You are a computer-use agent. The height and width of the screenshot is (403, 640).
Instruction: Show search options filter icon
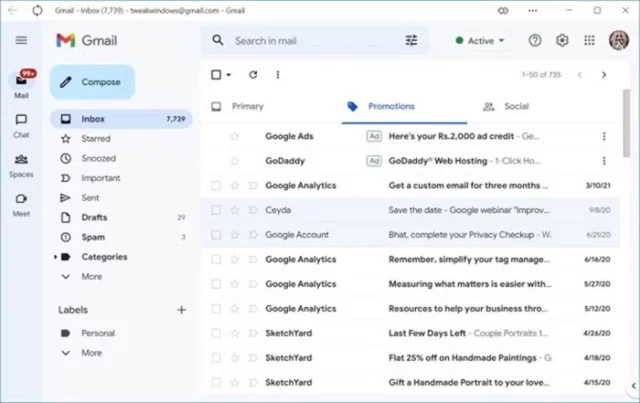[411, 40]
